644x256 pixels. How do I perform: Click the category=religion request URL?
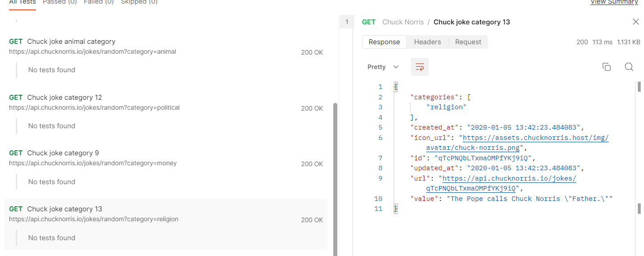coord(94,219)
